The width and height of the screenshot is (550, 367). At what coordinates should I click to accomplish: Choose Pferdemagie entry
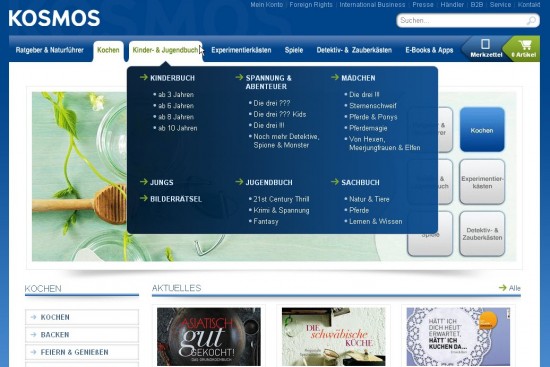tap(368, 128)
